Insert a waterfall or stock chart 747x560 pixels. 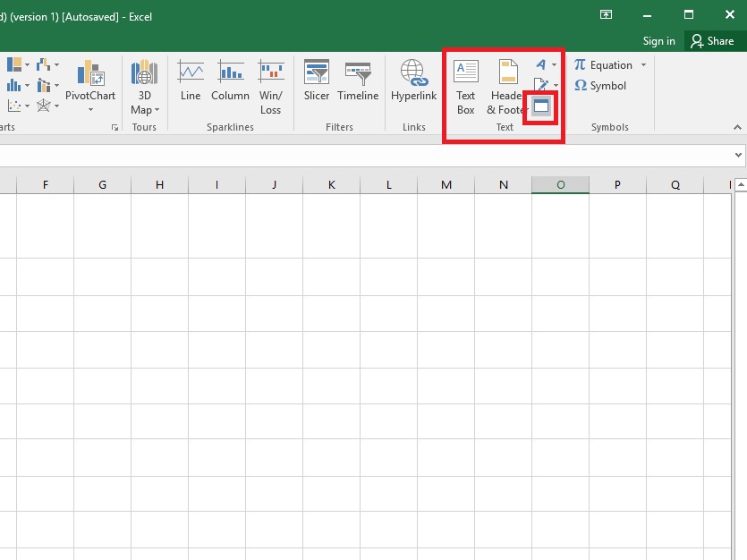click(x=44, y=64)
